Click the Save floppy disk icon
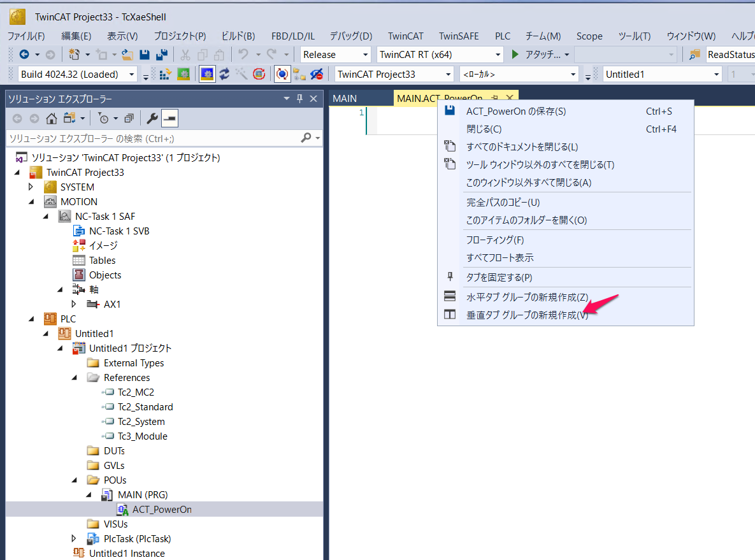 pos(145,54)
